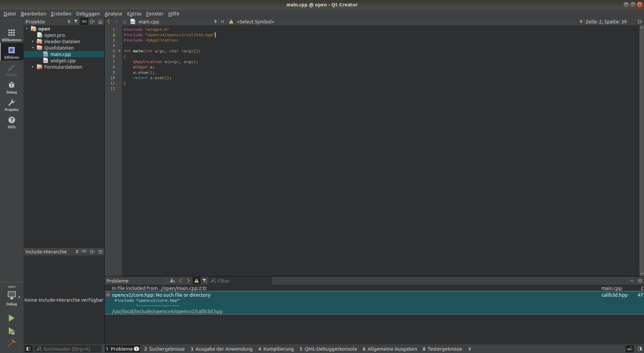Open the Bearbeiten menu

click(x=33, y=14)
